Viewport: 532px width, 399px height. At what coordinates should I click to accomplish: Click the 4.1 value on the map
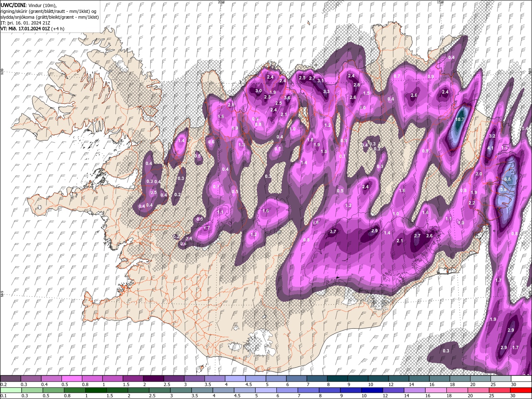click(x=490, y=148)
